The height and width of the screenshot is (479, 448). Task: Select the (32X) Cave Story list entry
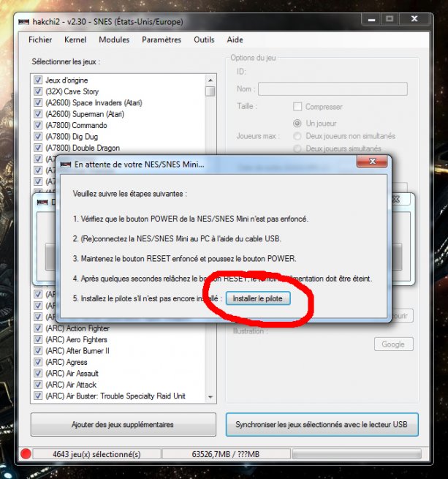point(72,91)
